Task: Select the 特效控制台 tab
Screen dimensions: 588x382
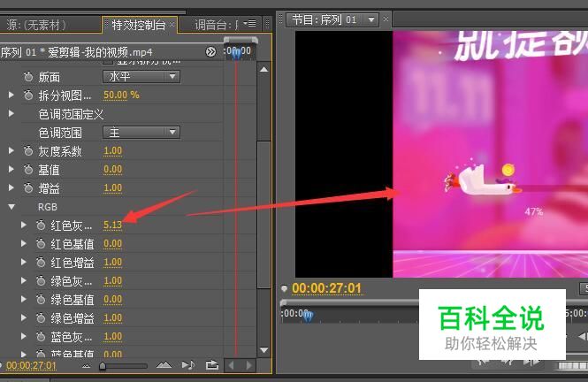Action: [138, 25]
